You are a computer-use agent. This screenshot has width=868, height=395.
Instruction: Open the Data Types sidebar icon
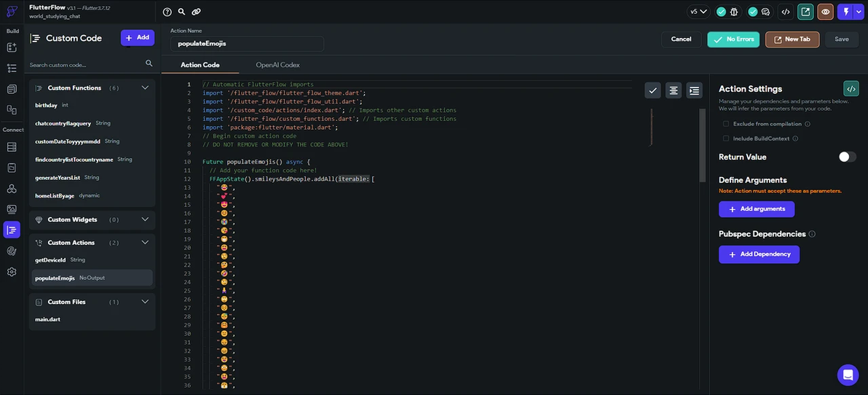(12, 168)
